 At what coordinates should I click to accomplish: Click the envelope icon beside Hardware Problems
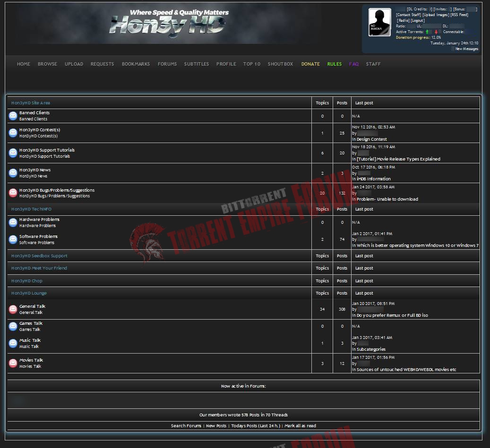(13, 222)
